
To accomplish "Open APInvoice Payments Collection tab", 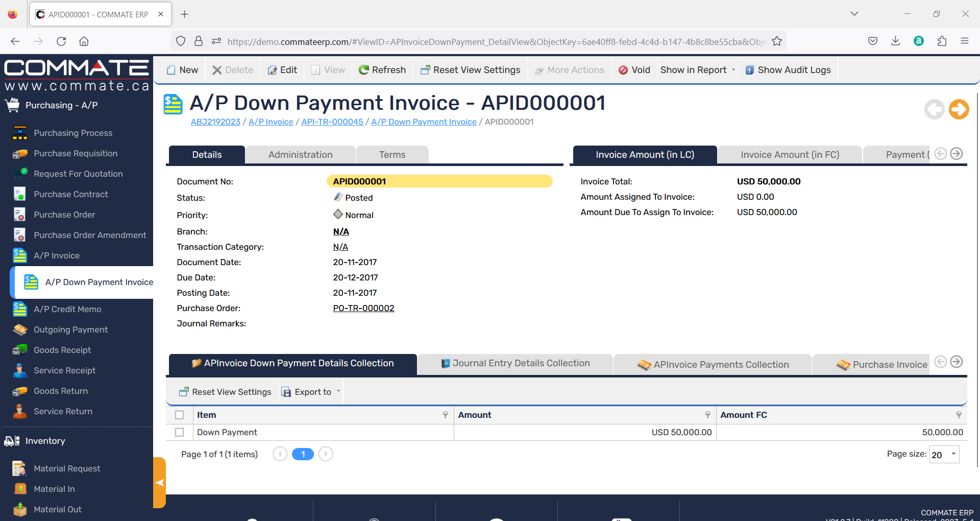I will [713, 365].
